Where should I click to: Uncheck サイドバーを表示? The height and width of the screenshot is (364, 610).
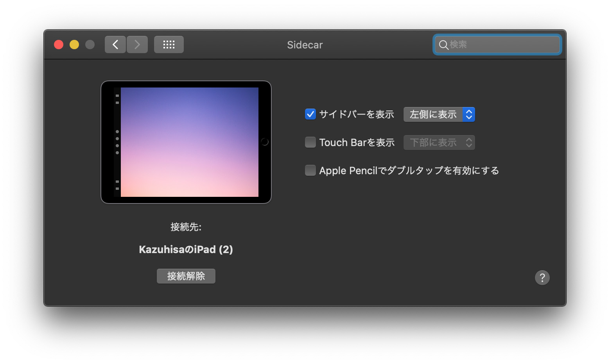(x=310, y=114)
